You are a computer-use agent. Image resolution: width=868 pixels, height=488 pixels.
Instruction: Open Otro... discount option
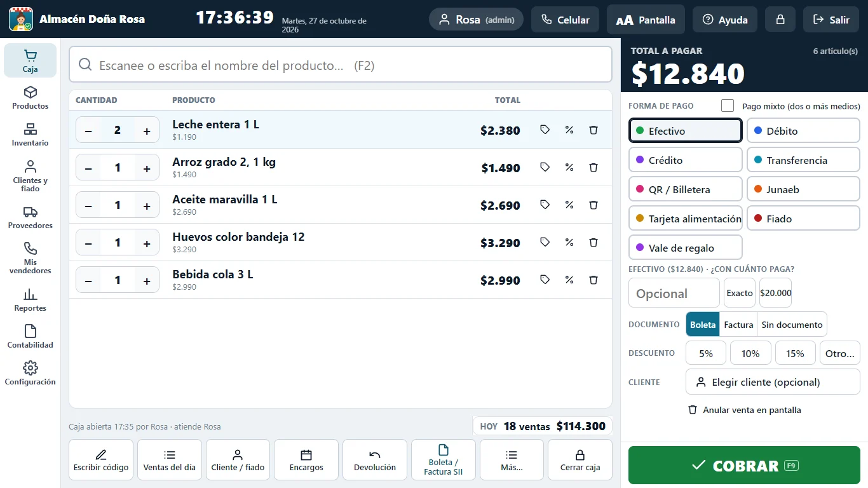tap(839, 353)
